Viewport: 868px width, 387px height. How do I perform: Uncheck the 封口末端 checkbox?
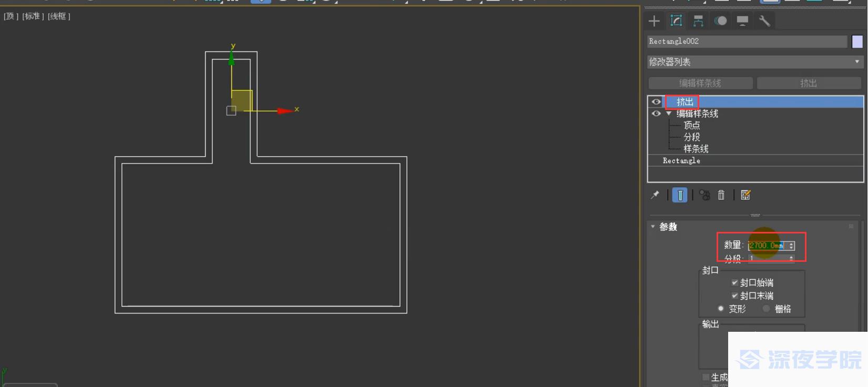point(734,296)
